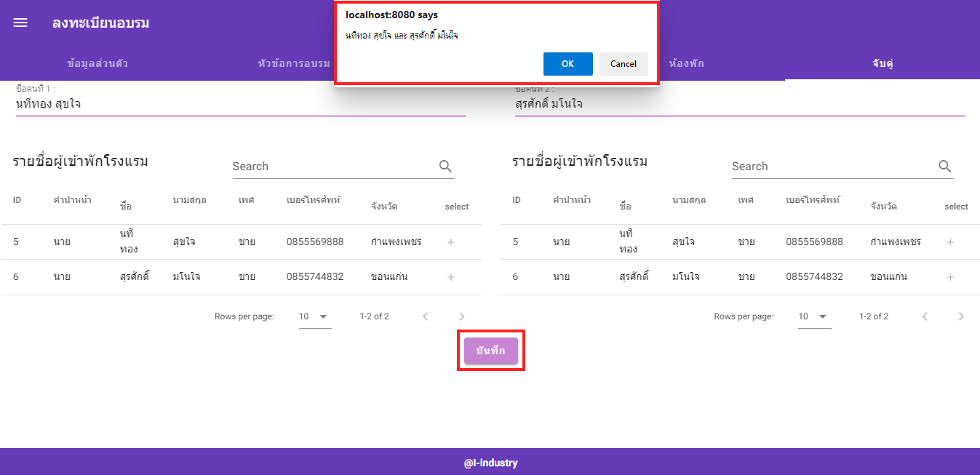Screen dimensions: 980x475
Task: Click the search magnifier on the left guest list
Action: pos(445,166)
